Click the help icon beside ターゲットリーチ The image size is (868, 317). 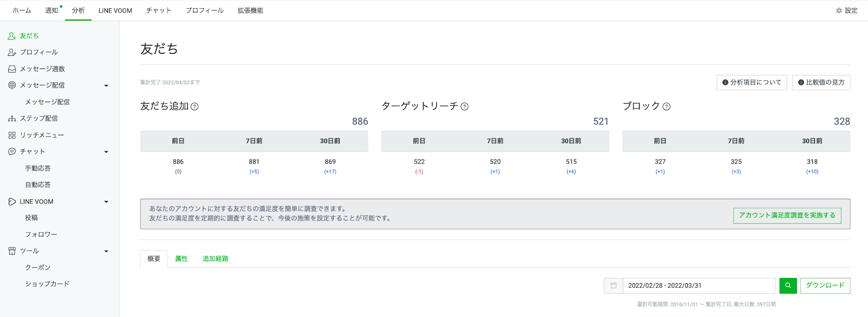pyautogui.click(x=464, y=106)
